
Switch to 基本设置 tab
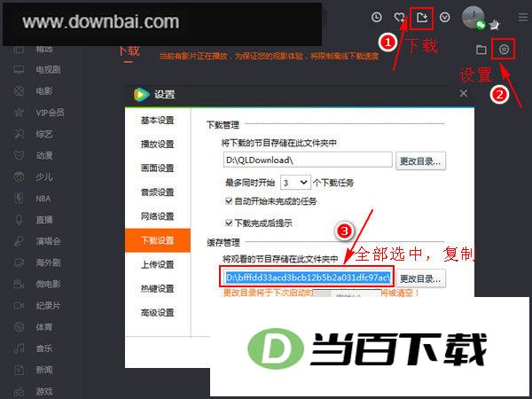(x=158, y=120)
